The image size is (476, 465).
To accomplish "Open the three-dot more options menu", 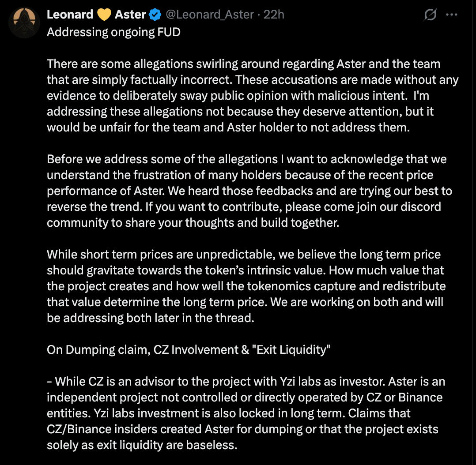I will tap(452, 15).
